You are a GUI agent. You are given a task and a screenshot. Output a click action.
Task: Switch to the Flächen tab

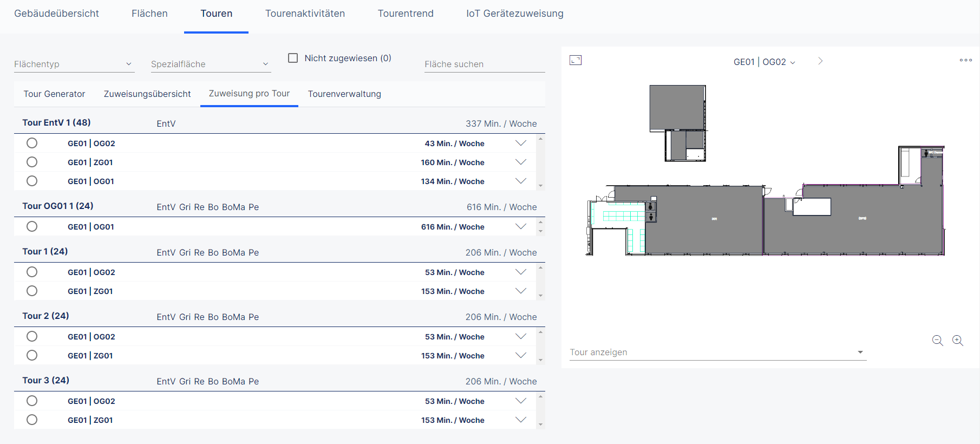149,14
